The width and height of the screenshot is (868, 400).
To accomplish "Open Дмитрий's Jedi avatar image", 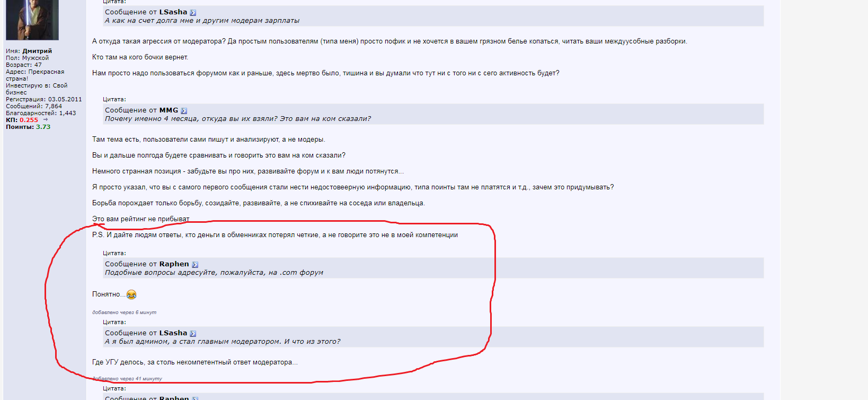I will pos(32,20).
